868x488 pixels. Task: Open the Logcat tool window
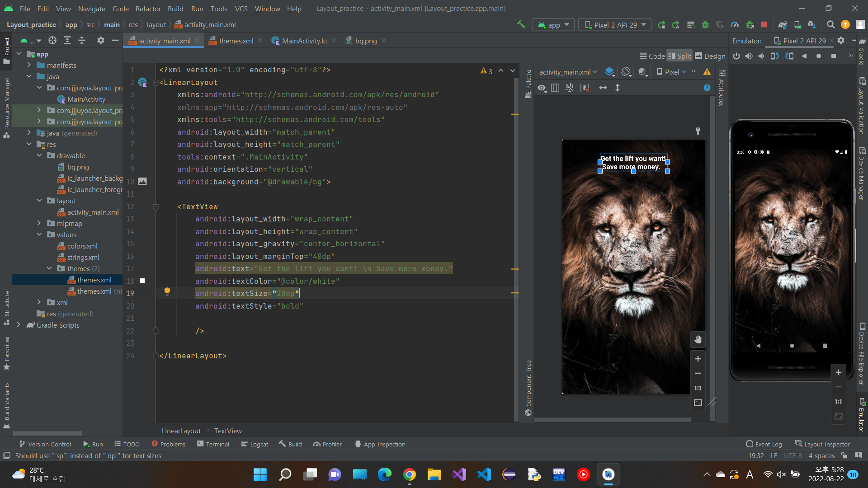[255, 444]
